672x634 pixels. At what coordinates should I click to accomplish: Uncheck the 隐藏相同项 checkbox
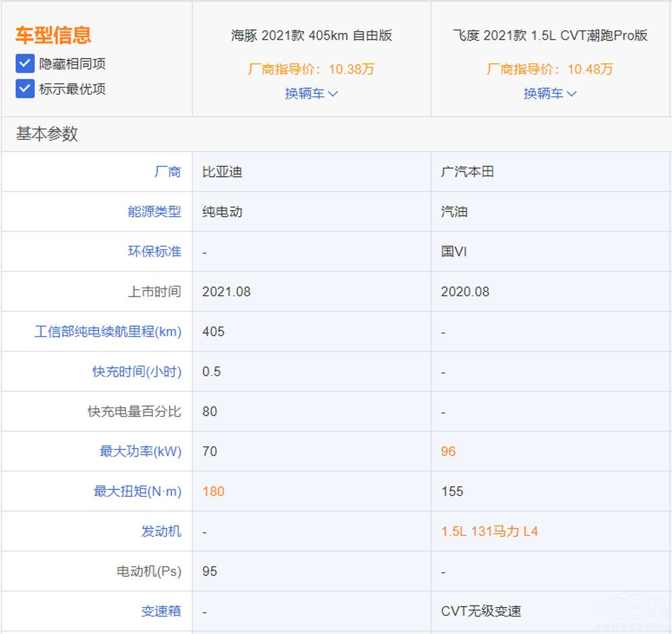25,64
